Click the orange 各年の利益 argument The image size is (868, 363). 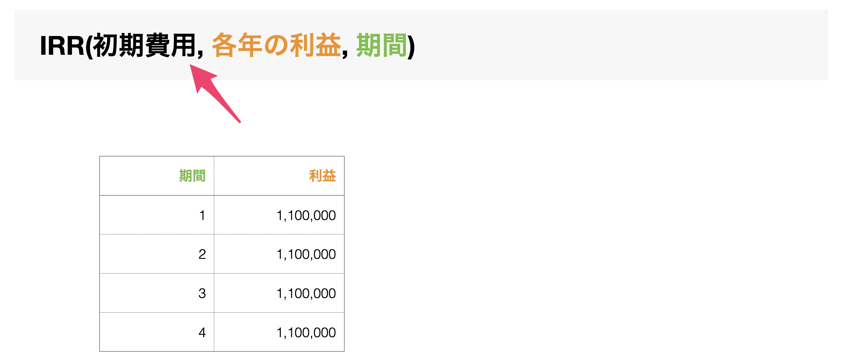(276, 46)
